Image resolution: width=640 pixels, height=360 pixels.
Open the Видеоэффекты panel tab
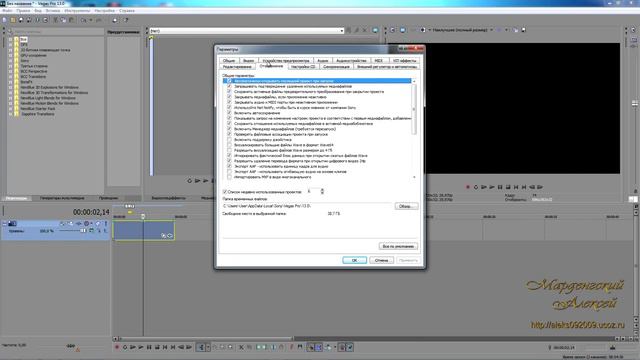coord(169,198)
